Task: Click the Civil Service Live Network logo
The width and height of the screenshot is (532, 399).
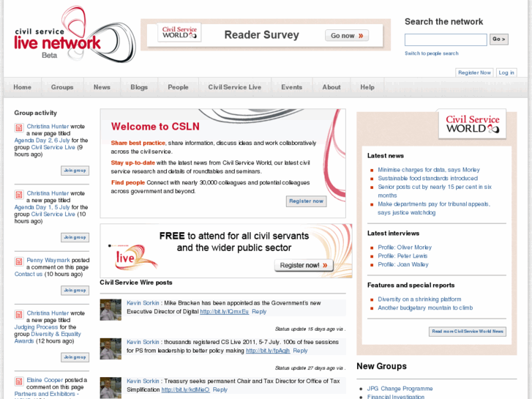Action: point(75,34)
